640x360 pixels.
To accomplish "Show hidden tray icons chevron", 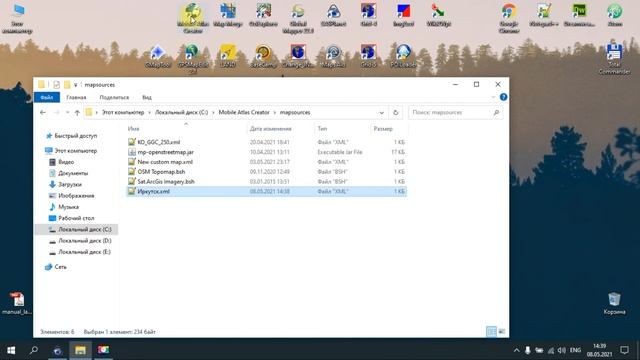I will [516, 350].
